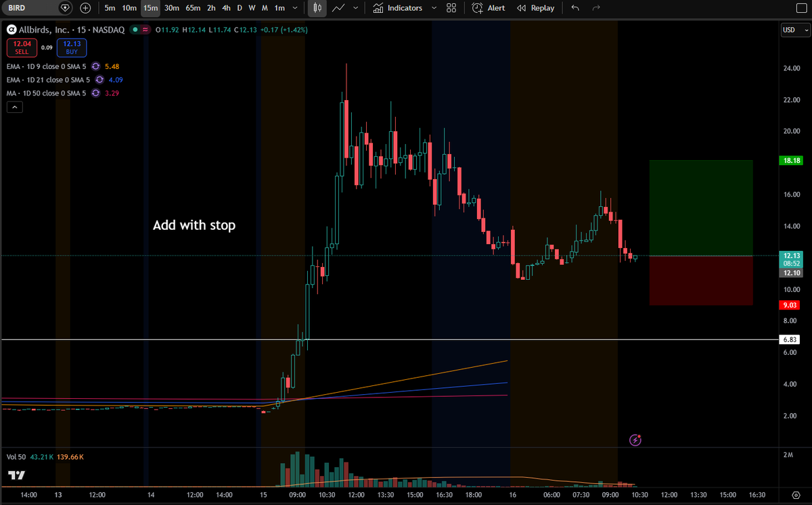
Task: Select the 'Add with stop' text annotation
Action: click(194, 225)
